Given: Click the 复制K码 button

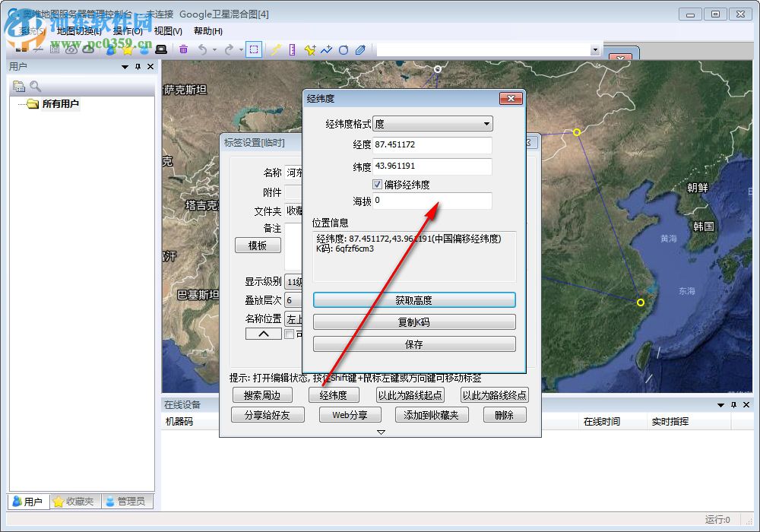Looking at the screenshot, I should (414, 322).
